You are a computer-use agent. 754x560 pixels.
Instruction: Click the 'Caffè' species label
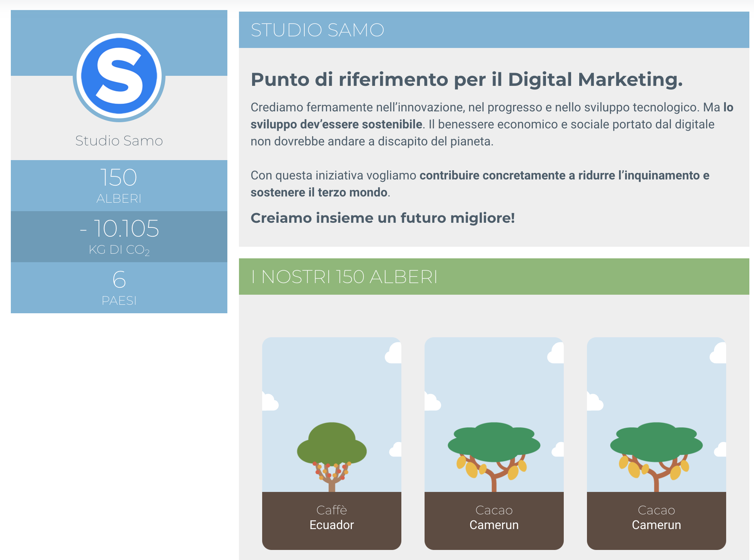click(x=332, y=510)
